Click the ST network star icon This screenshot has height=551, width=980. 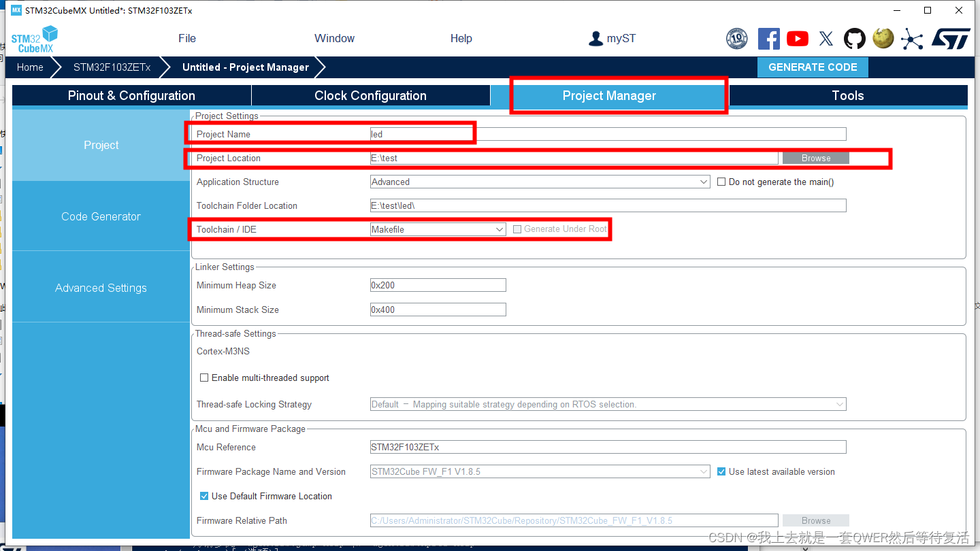[x=912, y=39]
